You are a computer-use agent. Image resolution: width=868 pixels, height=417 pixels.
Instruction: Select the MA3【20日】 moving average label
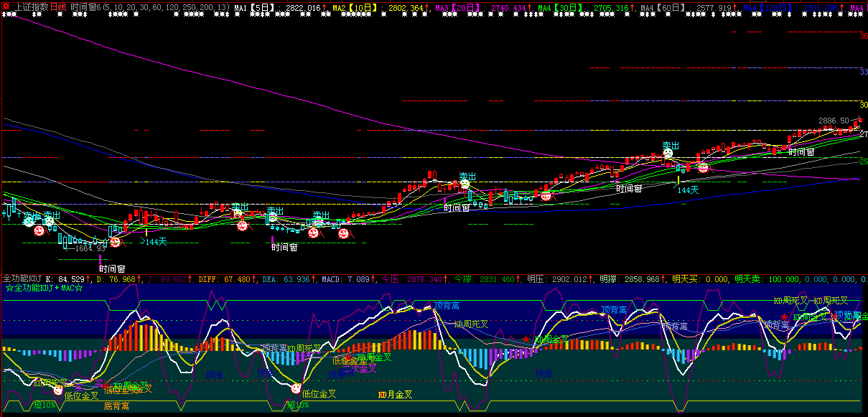457,7
